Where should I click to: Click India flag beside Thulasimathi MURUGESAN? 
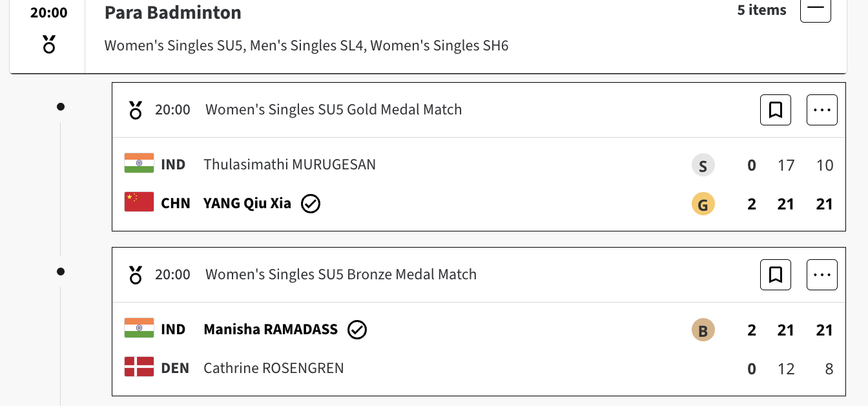(x=139, y=164)
